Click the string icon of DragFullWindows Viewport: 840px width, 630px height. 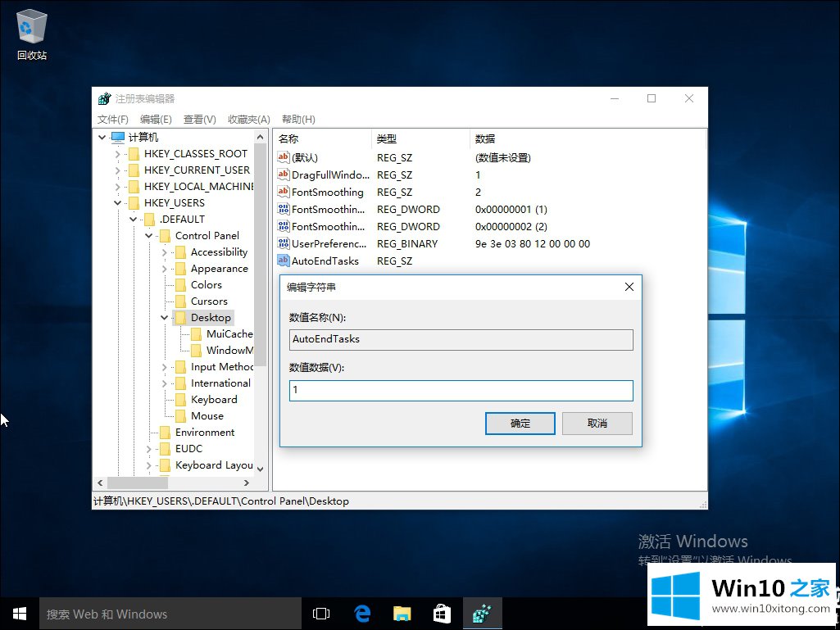pos(284,174)
